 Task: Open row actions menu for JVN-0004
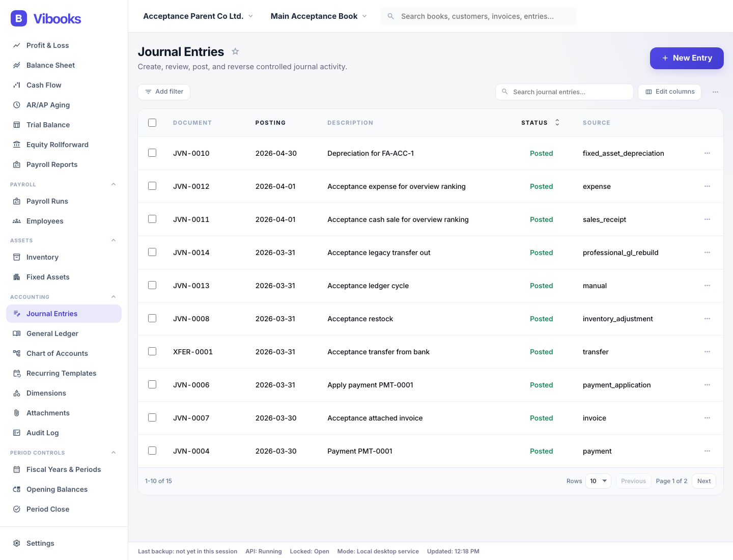(x=707, y=451)
